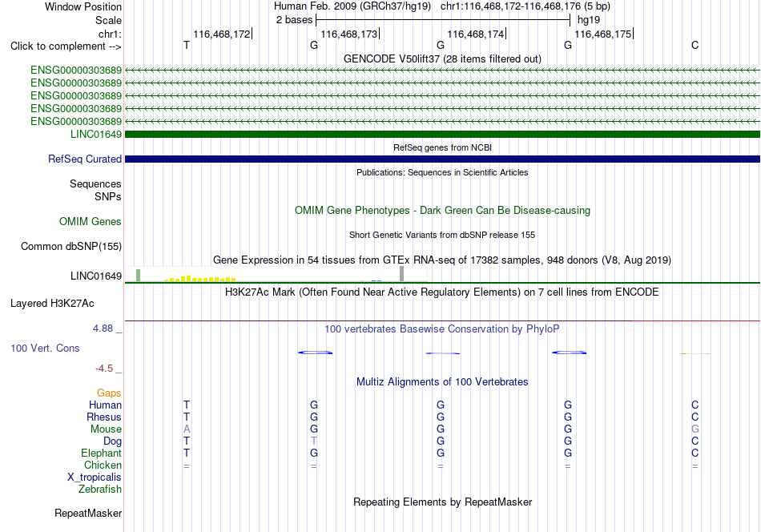Click the 'RefSeq genes from NCBI' title

coord(442,147)
